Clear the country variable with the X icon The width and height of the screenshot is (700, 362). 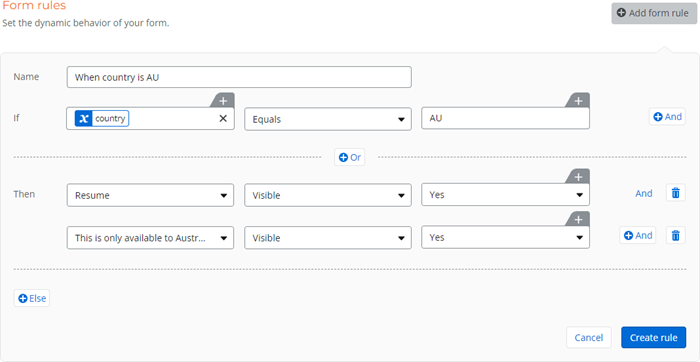click(223, 119)
